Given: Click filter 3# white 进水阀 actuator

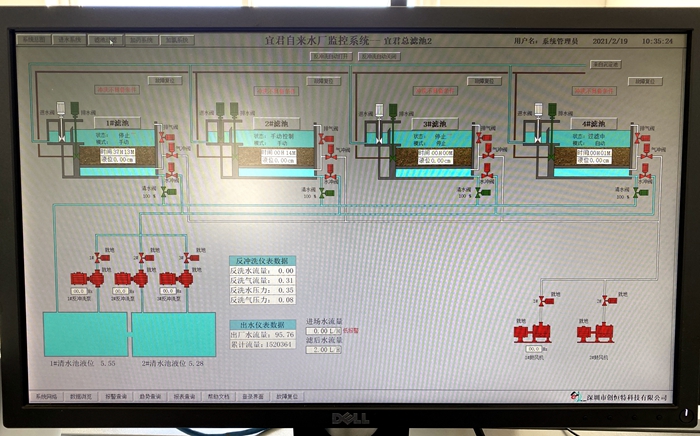Looking at the screenshot, I should coord(379,111).
